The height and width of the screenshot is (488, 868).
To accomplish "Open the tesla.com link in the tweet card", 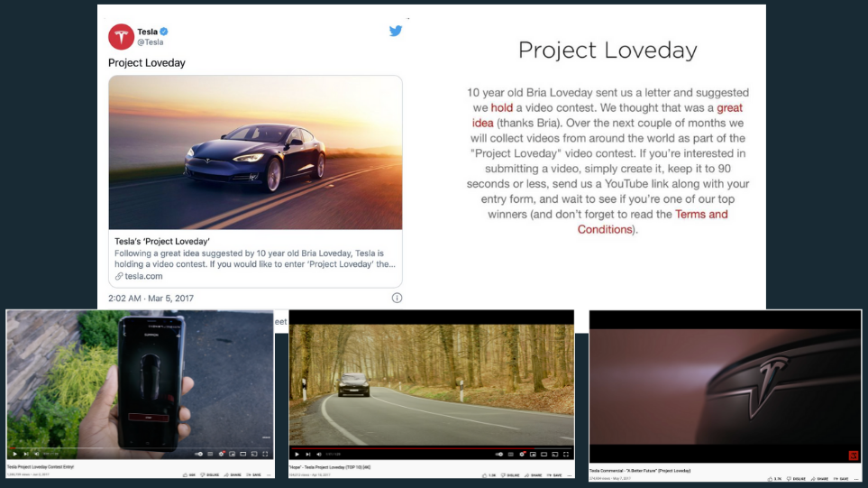I will [x=139, y=276].
